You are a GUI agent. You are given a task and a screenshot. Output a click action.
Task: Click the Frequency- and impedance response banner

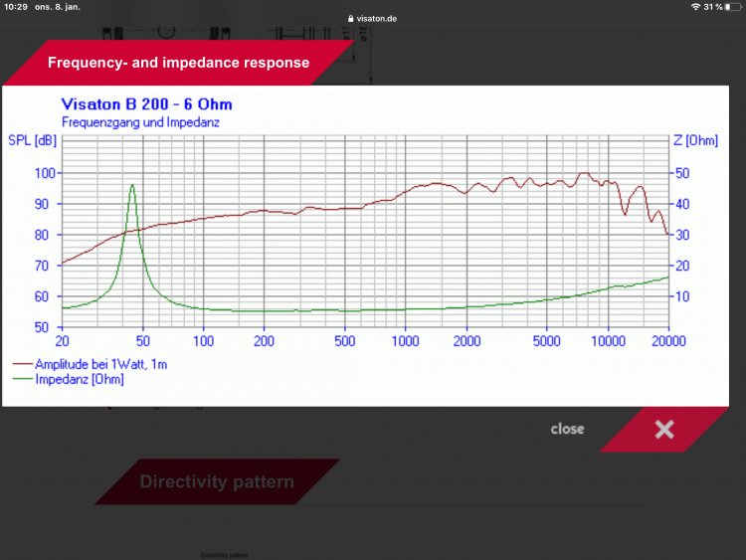tap(178, 63)
